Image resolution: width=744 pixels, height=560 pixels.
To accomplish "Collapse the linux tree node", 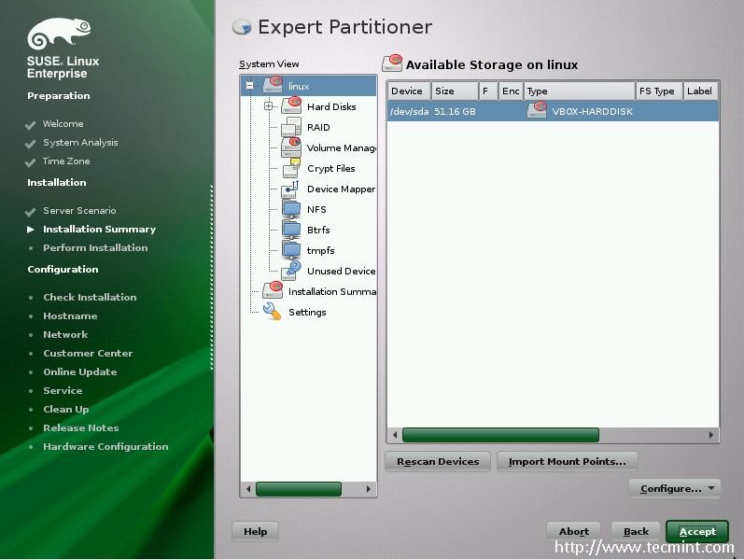I will click(249, 86).
